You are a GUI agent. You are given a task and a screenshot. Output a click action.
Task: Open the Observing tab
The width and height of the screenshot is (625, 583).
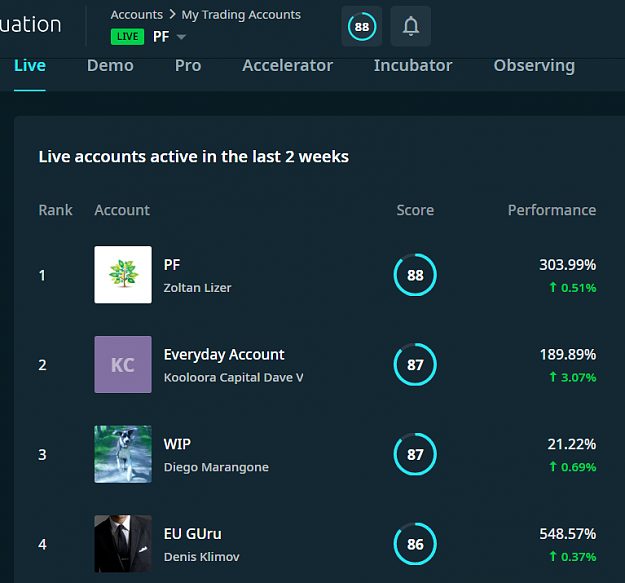[x=534, y=65]
